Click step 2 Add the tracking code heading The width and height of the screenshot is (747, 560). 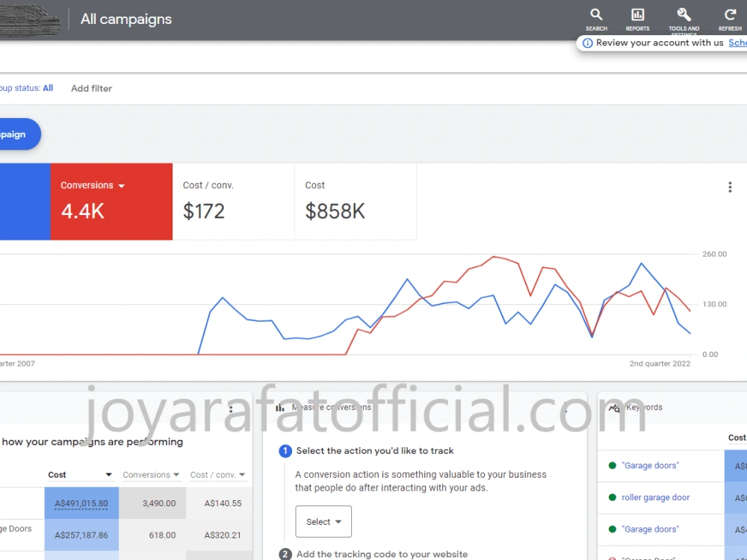pos(382,554)
